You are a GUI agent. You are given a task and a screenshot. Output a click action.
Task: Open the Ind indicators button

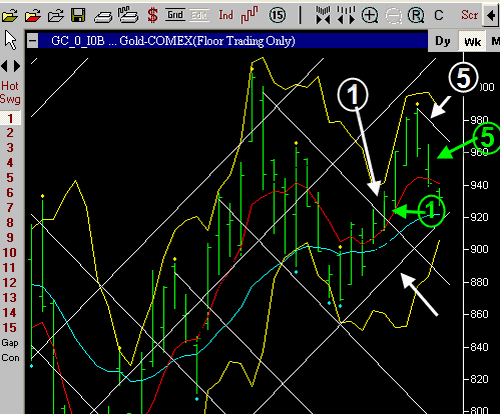click(226, 15)
